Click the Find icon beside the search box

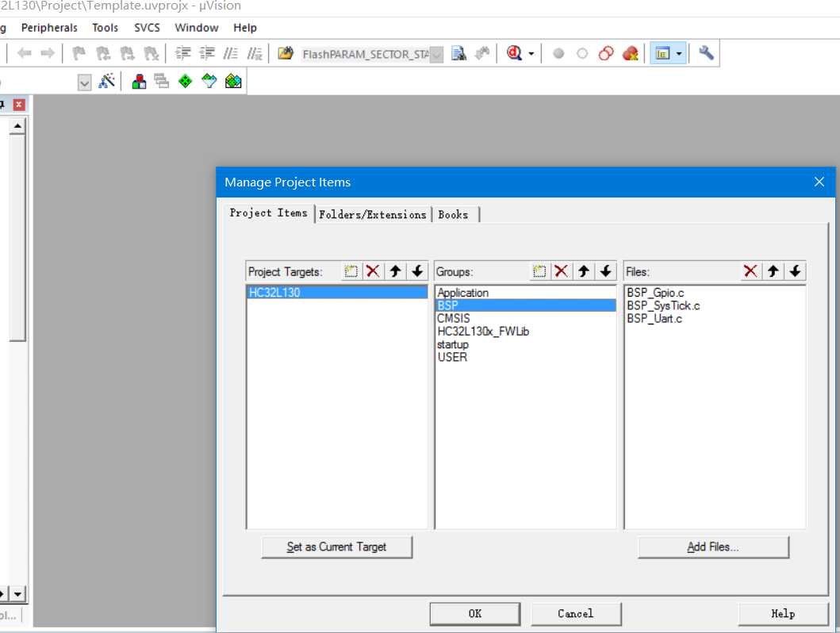pos(458,53)
